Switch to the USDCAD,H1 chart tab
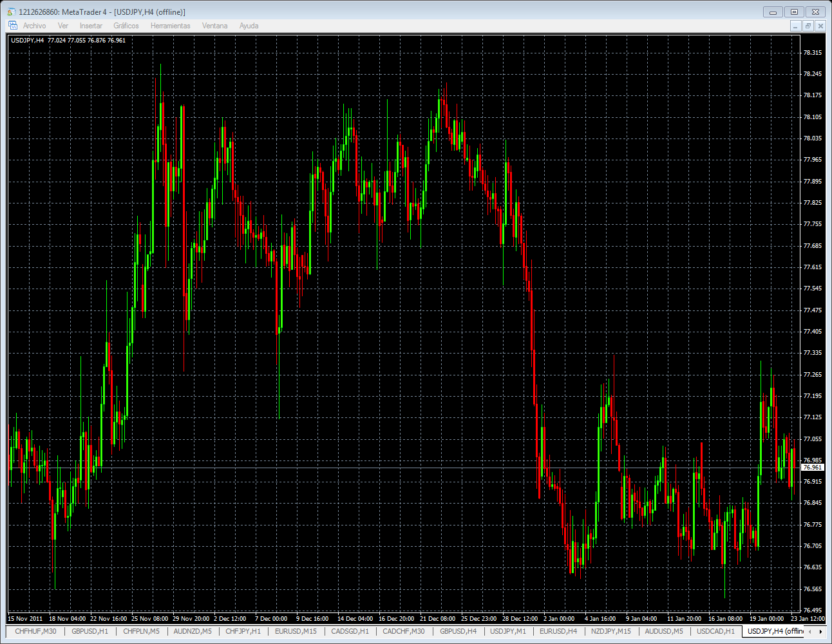Screen dimensions: 832x644 point(715,631)
